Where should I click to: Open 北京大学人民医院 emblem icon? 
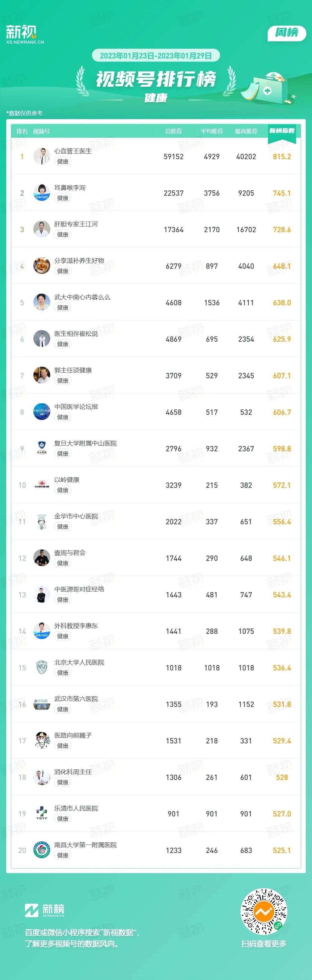[x=42, y=668]
